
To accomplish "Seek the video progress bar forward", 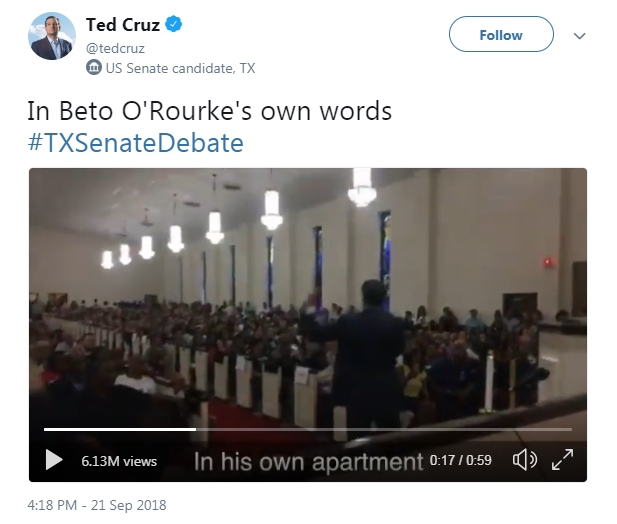I will [x=384, y=429].
